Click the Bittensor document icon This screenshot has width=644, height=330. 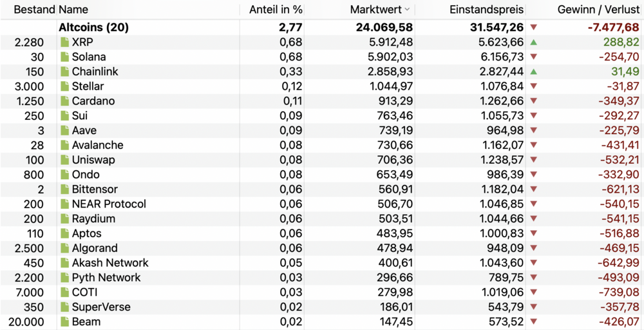[x=64, y=189]
